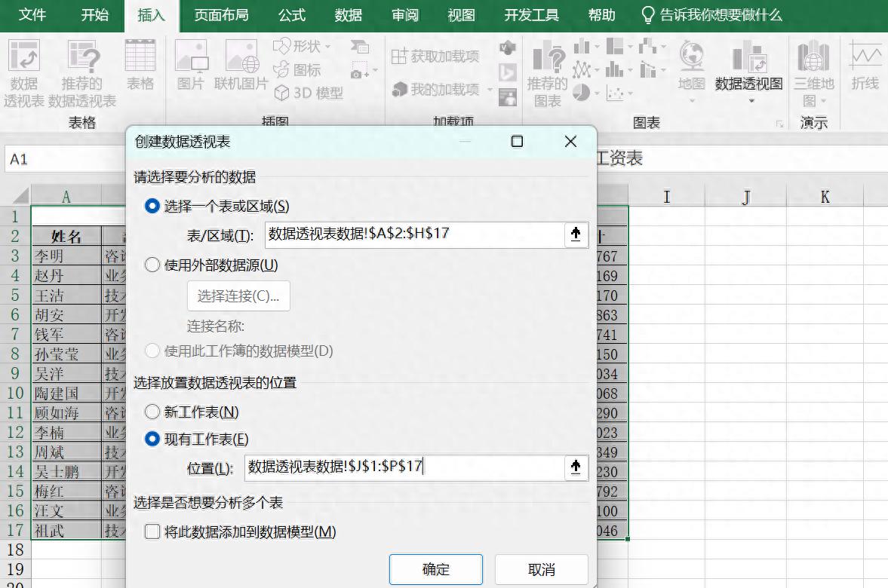This screenshot has height=588, width=888.
Task: Switch to the View (视图) tab
Action: (x=462, y=15)
